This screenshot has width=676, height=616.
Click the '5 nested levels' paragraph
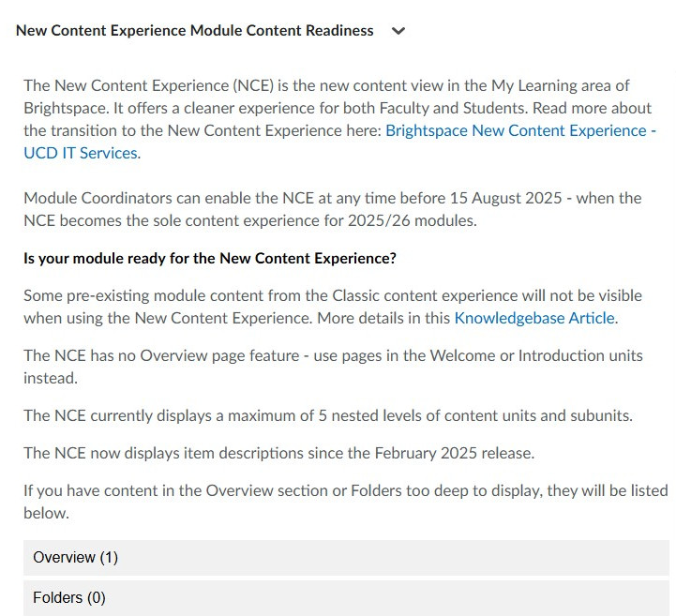click(328, 415)
